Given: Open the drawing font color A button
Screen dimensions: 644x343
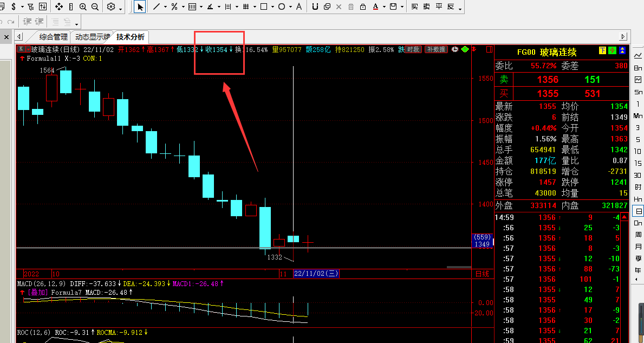Looking at the screenshot, I should [x=375, y=7].
